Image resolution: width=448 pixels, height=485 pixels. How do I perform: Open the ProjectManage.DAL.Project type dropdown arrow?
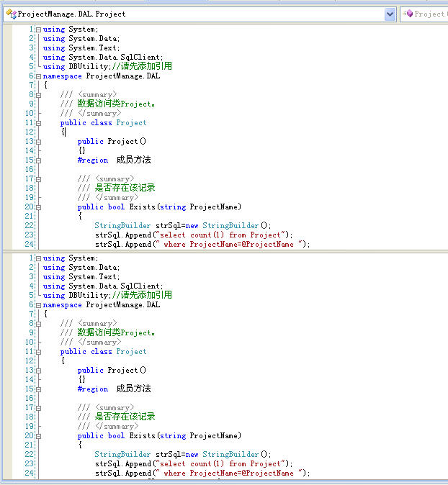coord(390,14)
